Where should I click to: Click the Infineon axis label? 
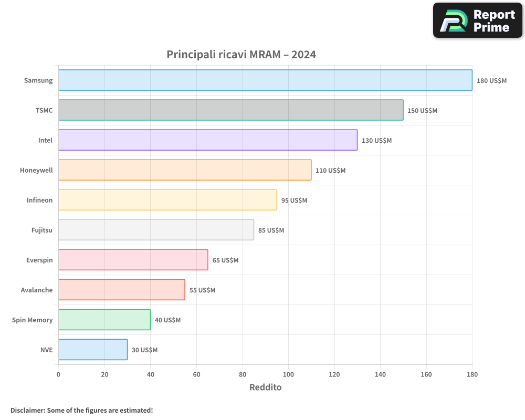(x=37, y=200)
